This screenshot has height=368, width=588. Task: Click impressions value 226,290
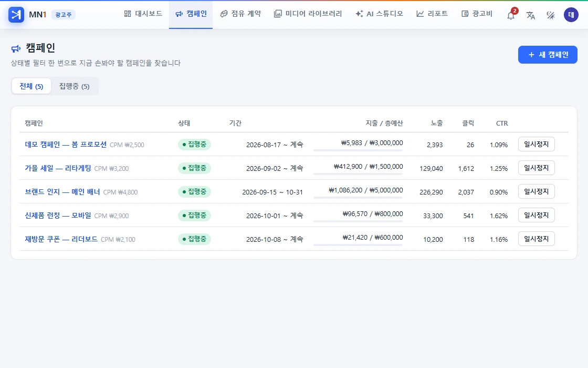[x=431, y=192]
